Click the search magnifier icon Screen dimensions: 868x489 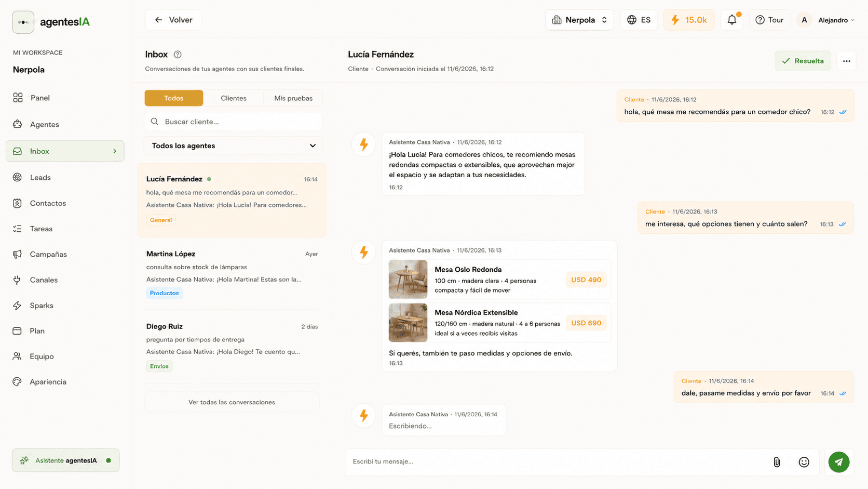click(x=155, y=122)
